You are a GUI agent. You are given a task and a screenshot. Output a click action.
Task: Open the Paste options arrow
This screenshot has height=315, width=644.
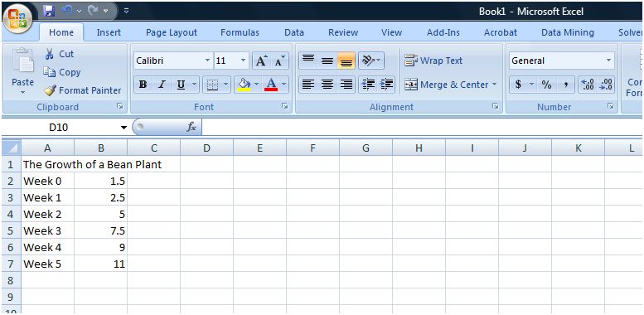[x=23, y=92]
